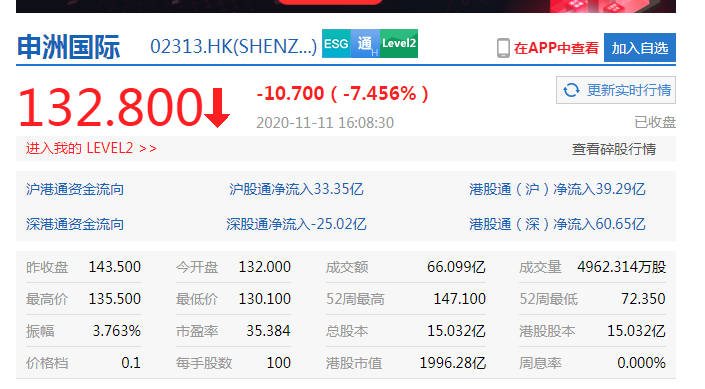Image resolution: width=705 pixels, height=389 pixels.
Task: Click the timestamp 2020-11-11 16:08:30
Action: coord(325,123)
